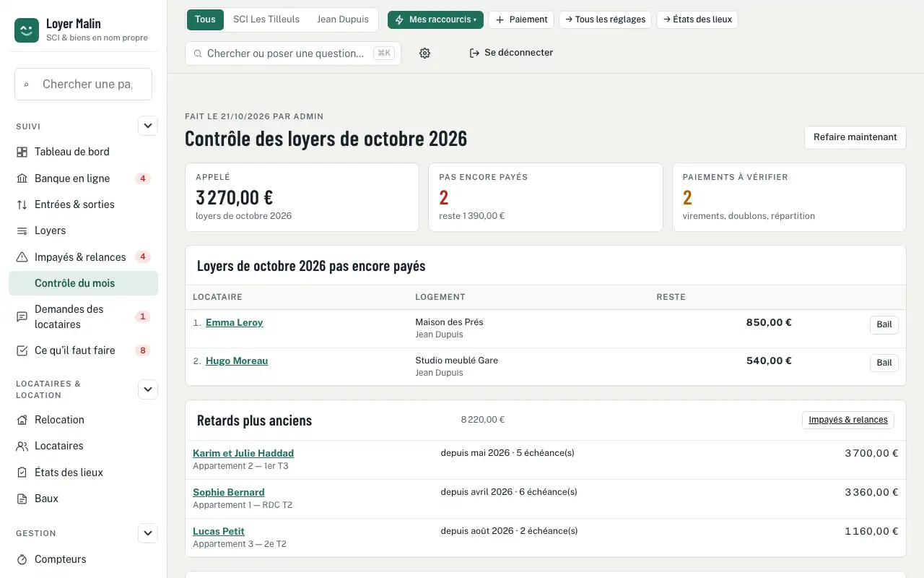Open Bail for Hugo Moreau
This screenshot has height=578, width=924.
pos(884,363)
